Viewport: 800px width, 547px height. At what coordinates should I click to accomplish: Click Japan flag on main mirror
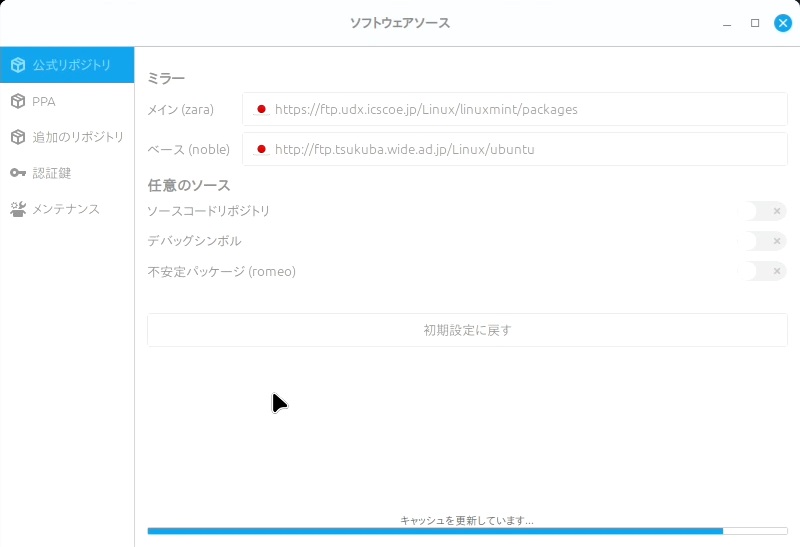tap(261, 109)
